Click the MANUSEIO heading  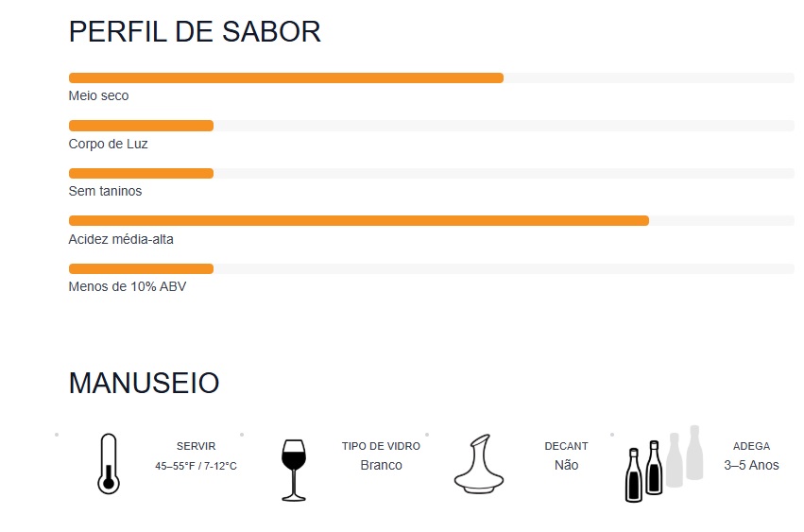point(145,384)
